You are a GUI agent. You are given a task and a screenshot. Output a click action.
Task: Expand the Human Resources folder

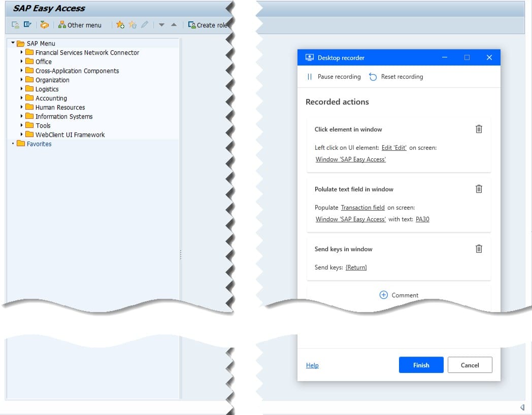point(22,107)
